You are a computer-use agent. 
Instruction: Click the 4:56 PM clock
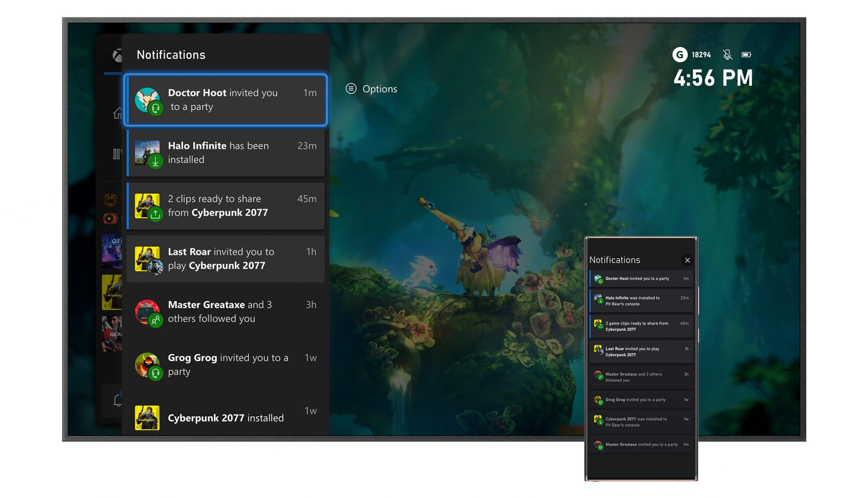pyautogui.click(x=713, y=78)
